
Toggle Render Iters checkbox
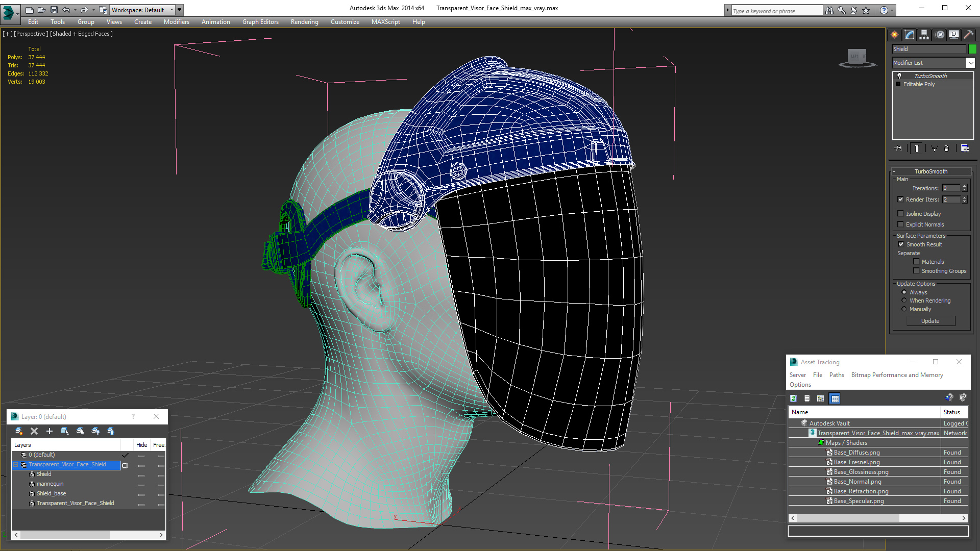(900, 199)
